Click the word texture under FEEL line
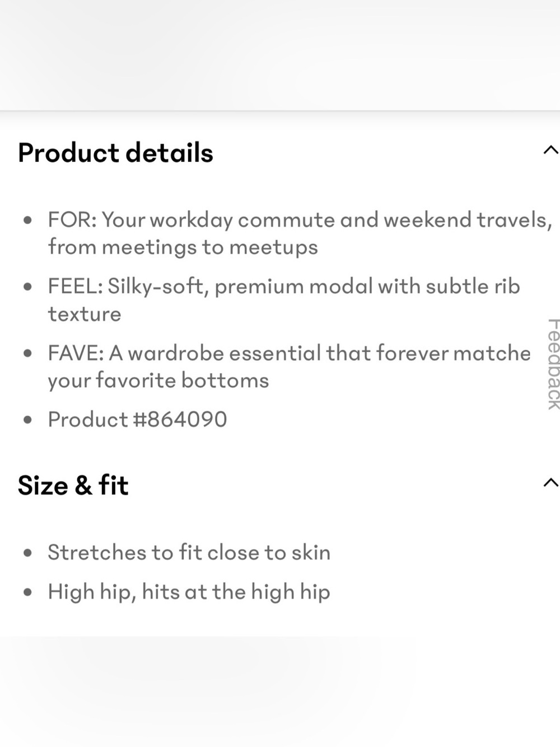560x747 pixels. [84, 314]
